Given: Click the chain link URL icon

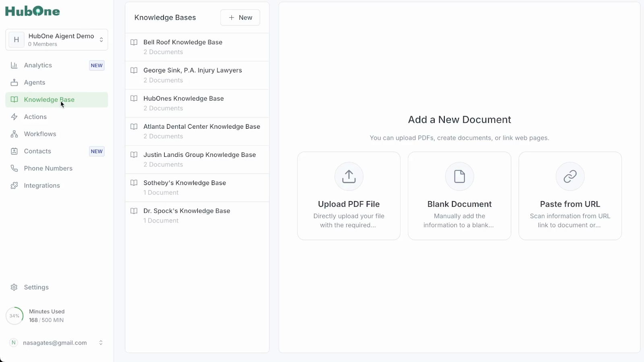Looking at the screenshot, I should (x=570, y=176).
